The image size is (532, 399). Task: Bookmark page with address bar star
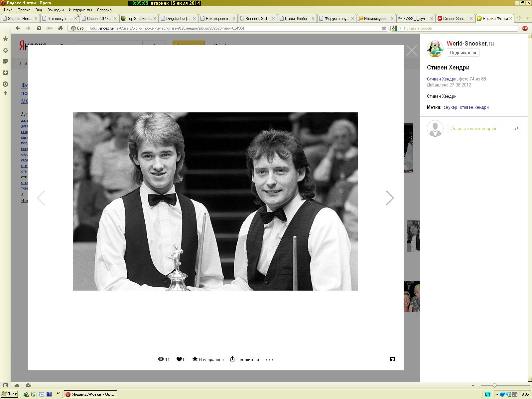point(384,28)
